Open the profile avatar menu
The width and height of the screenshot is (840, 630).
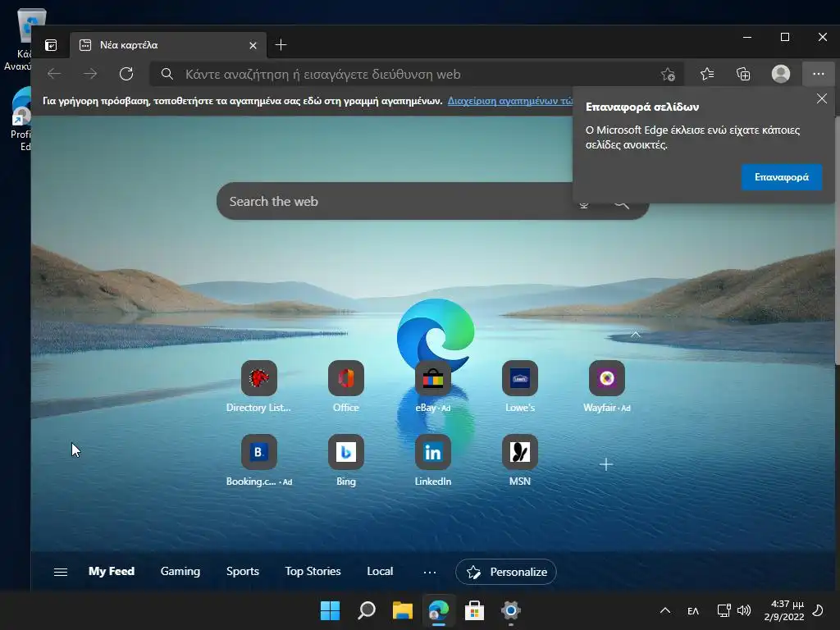(x=781, y=74)
